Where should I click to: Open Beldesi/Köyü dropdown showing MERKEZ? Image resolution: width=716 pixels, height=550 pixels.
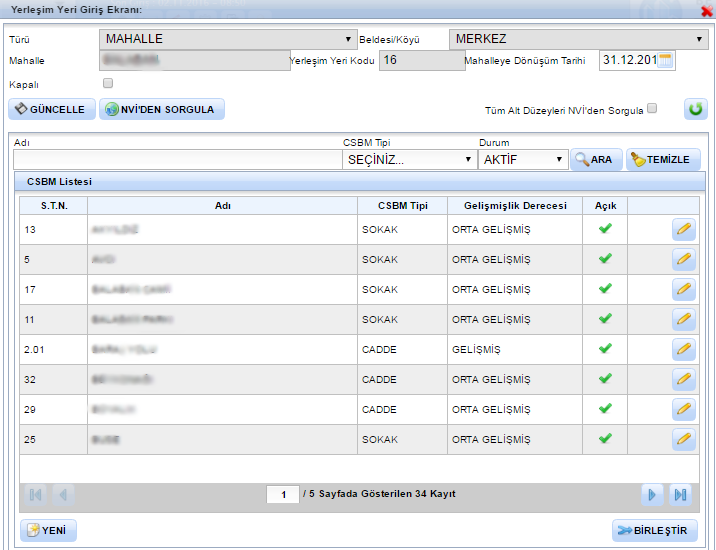[x=579, y=39]
